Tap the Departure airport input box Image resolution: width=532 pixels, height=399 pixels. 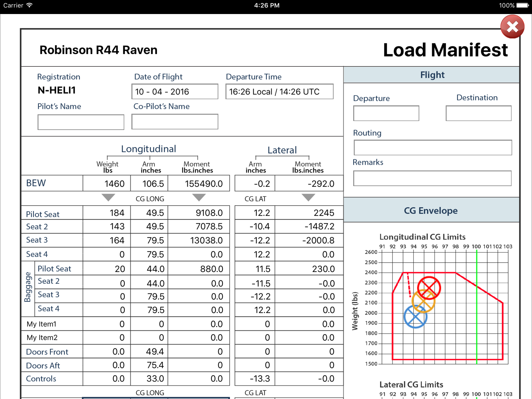(x=386, y=113)
